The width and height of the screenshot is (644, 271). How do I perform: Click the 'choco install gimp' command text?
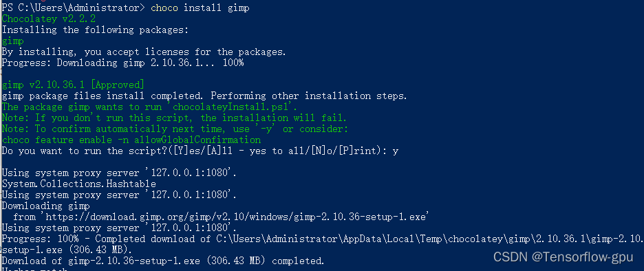(x=200, y=8)
